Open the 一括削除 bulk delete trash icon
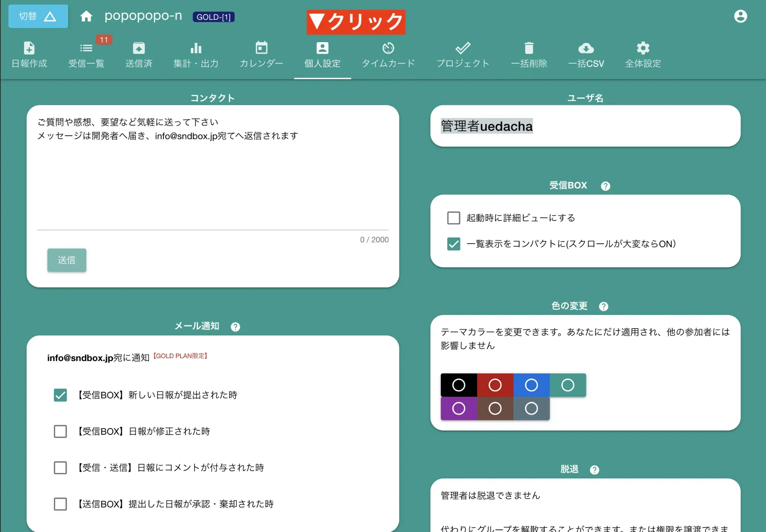The height and width of the screenshot is (532, 766). click(x=529, y=54)
